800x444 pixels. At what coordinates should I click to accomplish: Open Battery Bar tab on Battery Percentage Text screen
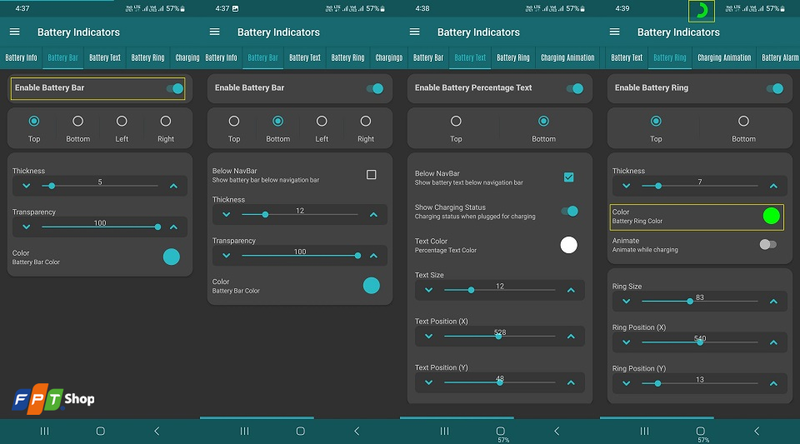(x=428, y=58)
